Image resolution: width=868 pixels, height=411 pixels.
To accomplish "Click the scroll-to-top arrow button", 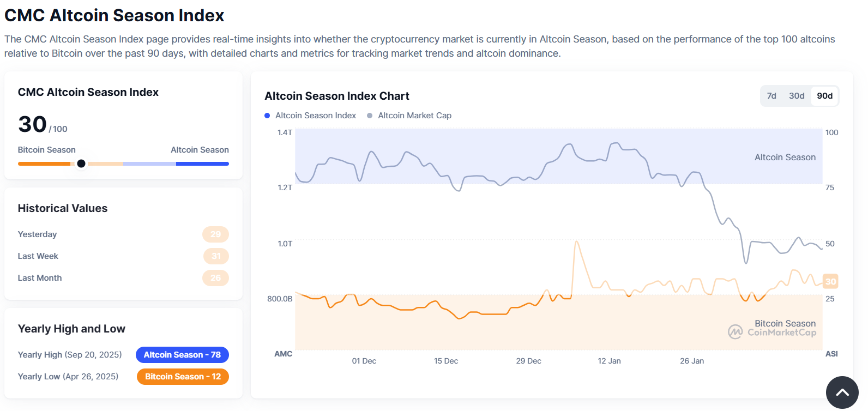I will (x=842, y=392).
